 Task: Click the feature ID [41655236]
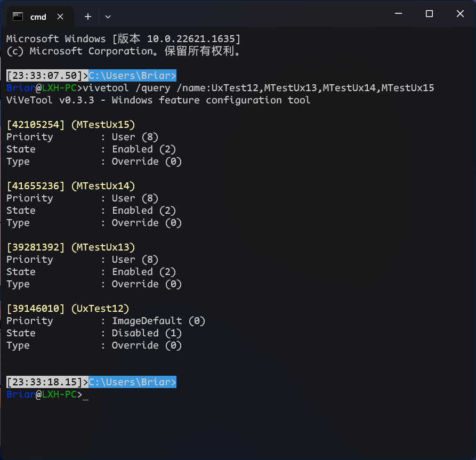pos(36,186)
